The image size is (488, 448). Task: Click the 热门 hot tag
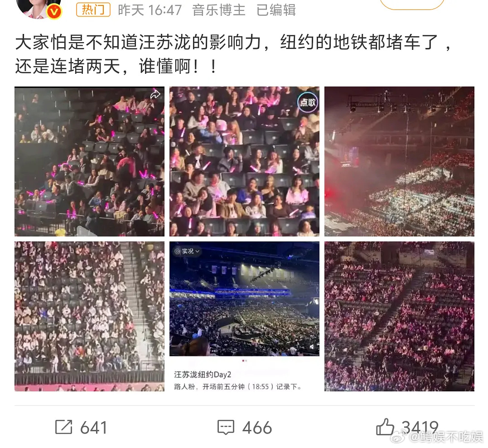93,10
